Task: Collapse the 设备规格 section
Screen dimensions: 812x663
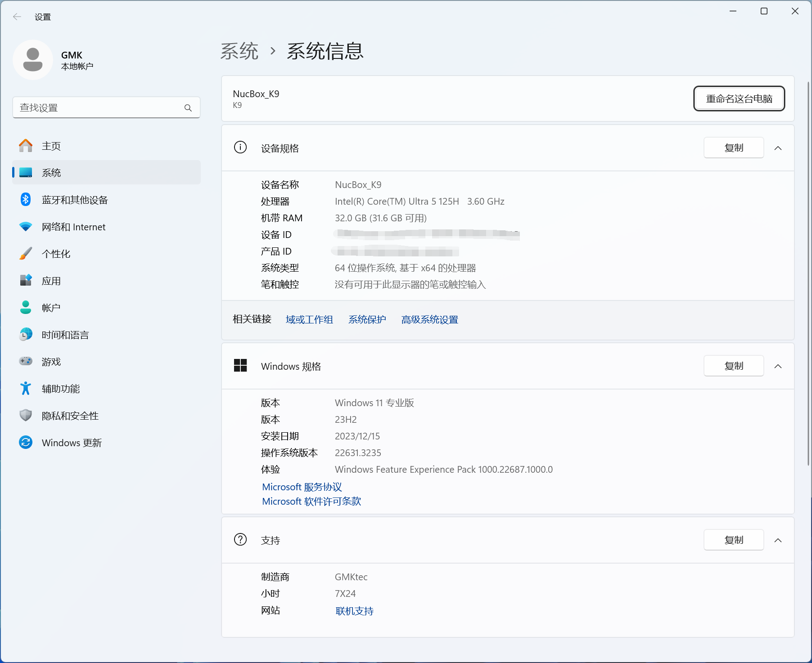Action: coord(778,148)
